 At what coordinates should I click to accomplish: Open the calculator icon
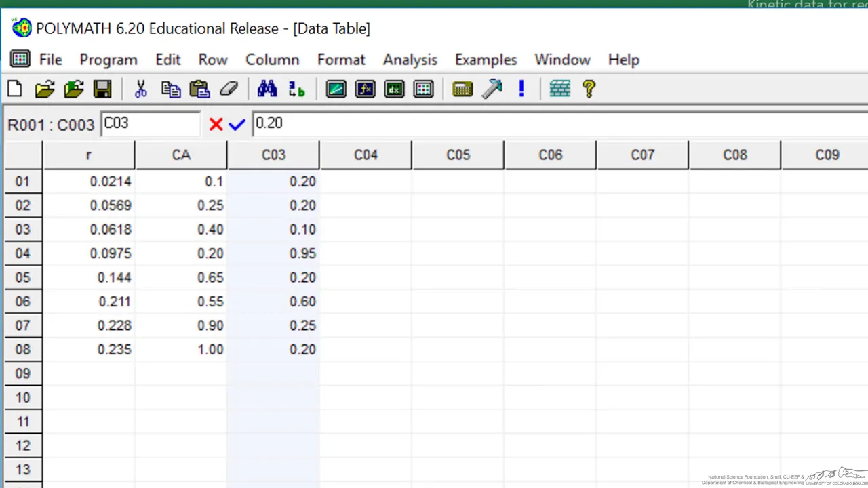click(462, 89)
